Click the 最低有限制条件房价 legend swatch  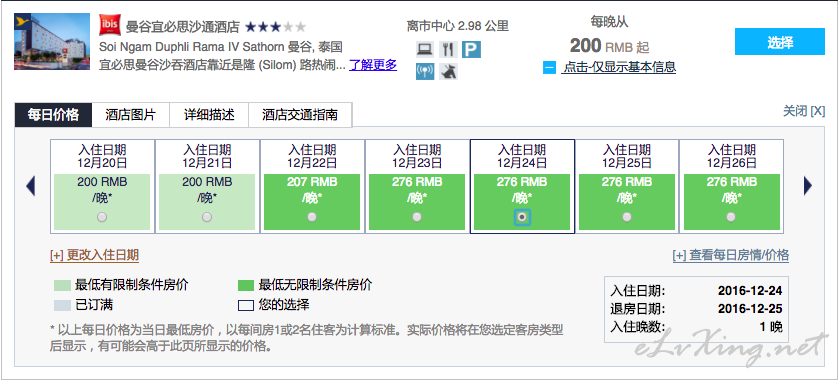(62, 285)
